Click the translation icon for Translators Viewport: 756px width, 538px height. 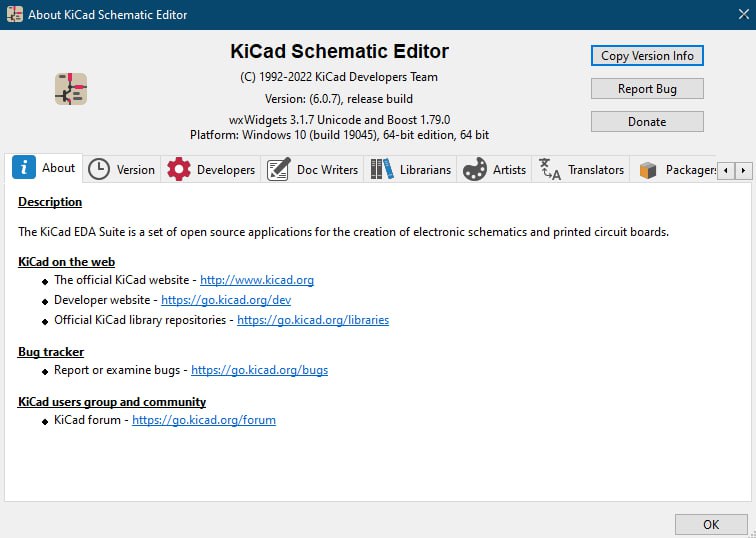[x=549, y=169]
